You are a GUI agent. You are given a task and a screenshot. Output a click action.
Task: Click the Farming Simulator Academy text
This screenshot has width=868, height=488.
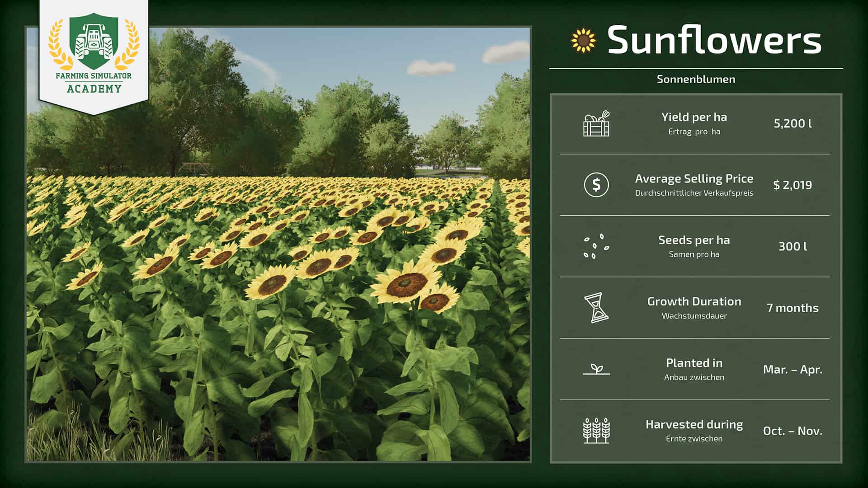point(94,82)
